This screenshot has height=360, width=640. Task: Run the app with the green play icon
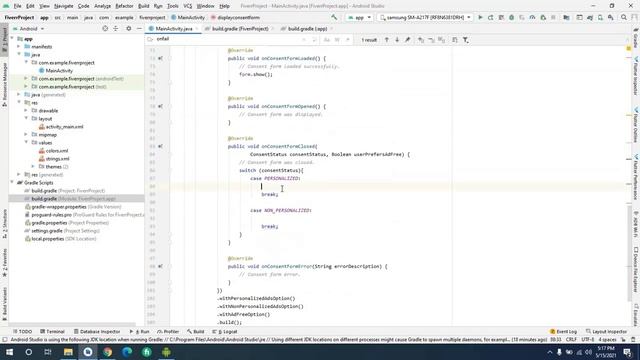480,18
